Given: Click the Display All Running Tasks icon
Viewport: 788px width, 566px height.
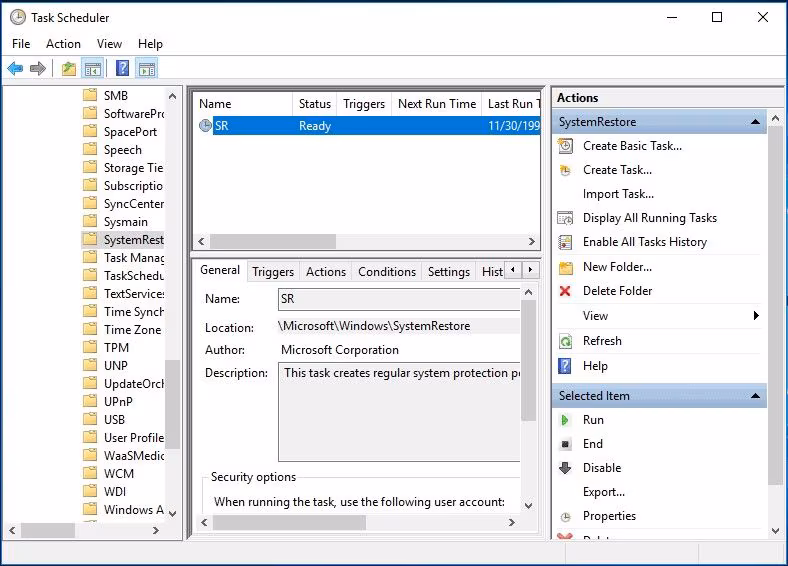Looking at the screenshot, I should coord(565,218).
